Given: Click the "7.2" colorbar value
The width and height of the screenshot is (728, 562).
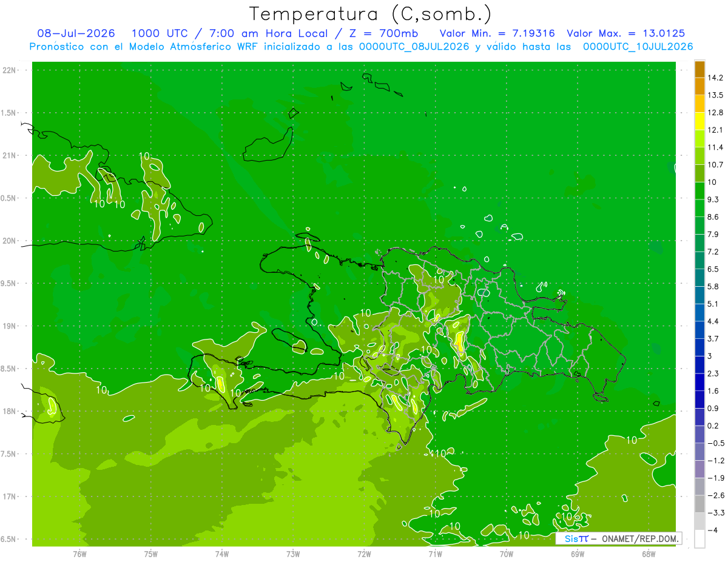Looking at the screenshot, I should point(713,252).
